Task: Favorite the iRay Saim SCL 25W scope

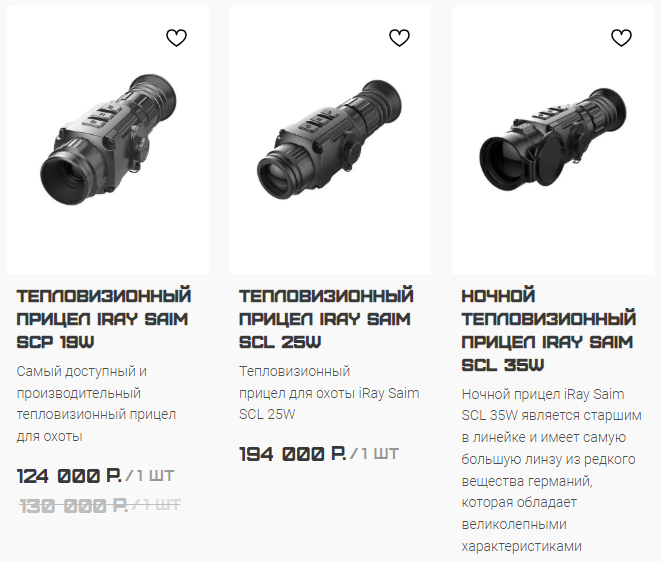Action: [x=399, y=38]
